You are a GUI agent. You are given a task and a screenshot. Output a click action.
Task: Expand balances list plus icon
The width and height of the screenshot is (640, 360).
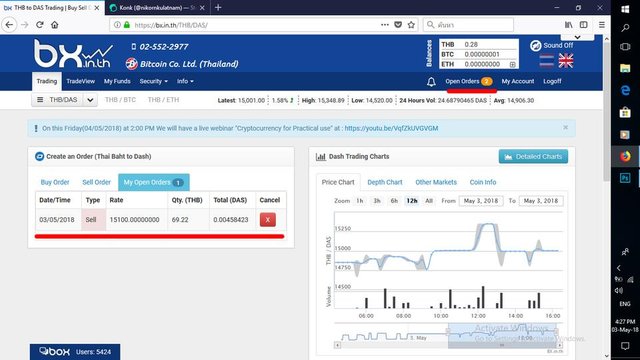[512, 64]
